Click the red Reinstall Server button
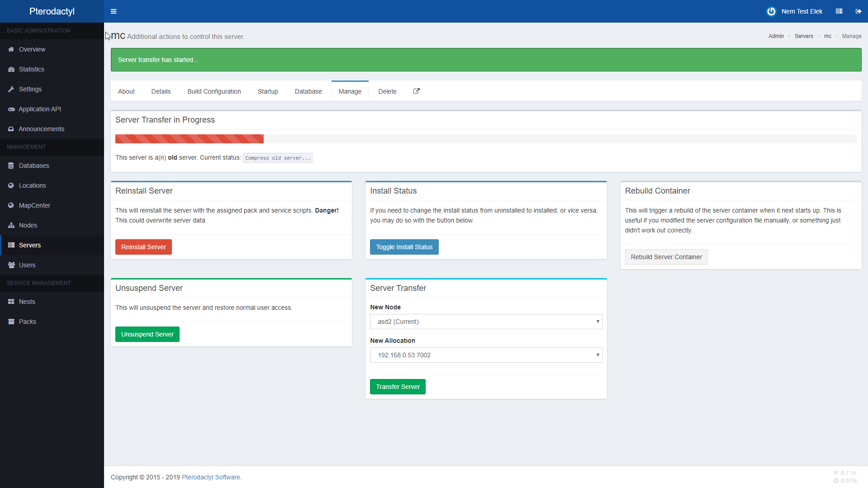Viewport: 868px width, 488px height. (x=143, y=247)
